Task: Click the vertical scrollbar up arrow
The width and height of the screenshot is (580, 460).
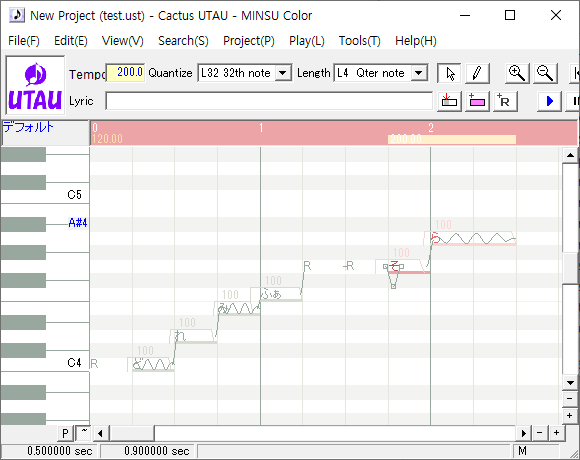Action: click(x=570, y=155)
